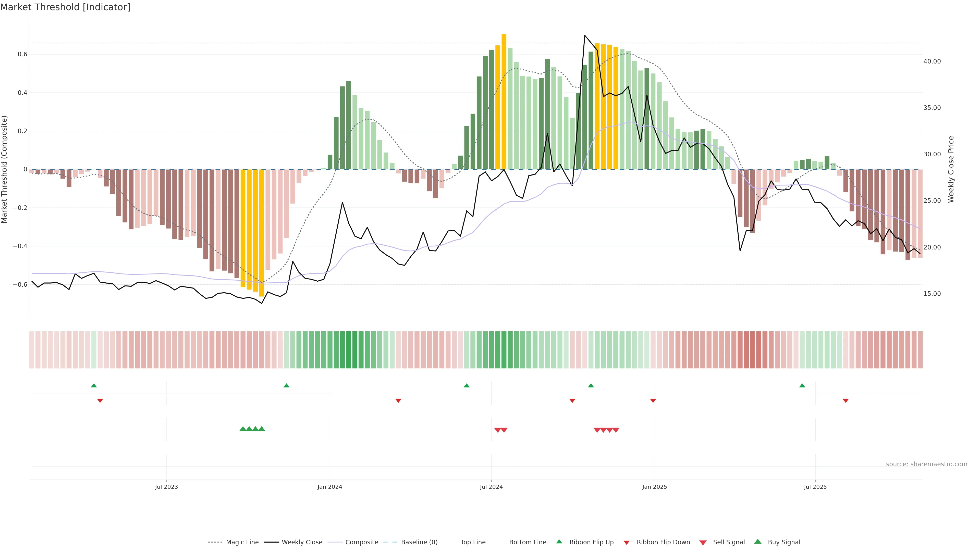Click the red flip-down marker just before Jan 2025
The image size is (980, 551).
653,400
